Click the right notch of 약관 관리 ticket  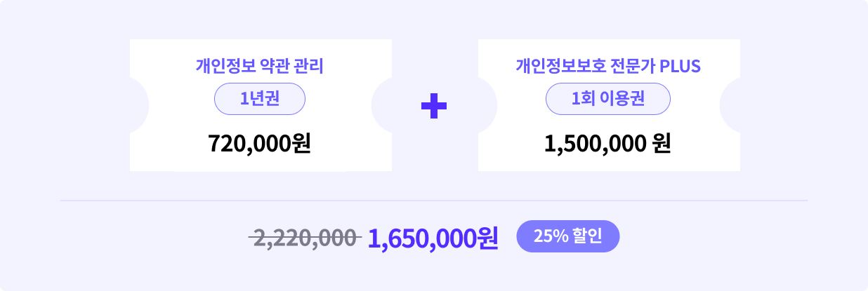pyautogui.click(x=382, y=105)
